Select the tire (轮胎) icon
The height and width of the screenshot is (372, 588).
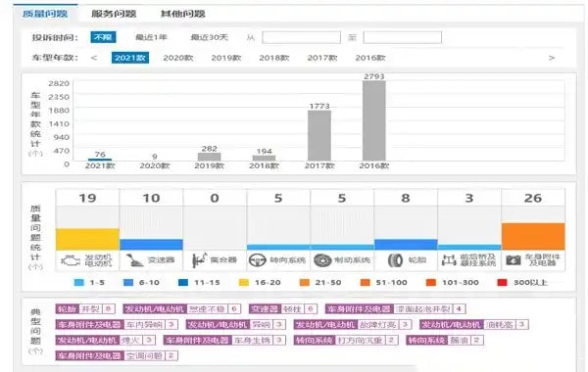coord(395,260)
